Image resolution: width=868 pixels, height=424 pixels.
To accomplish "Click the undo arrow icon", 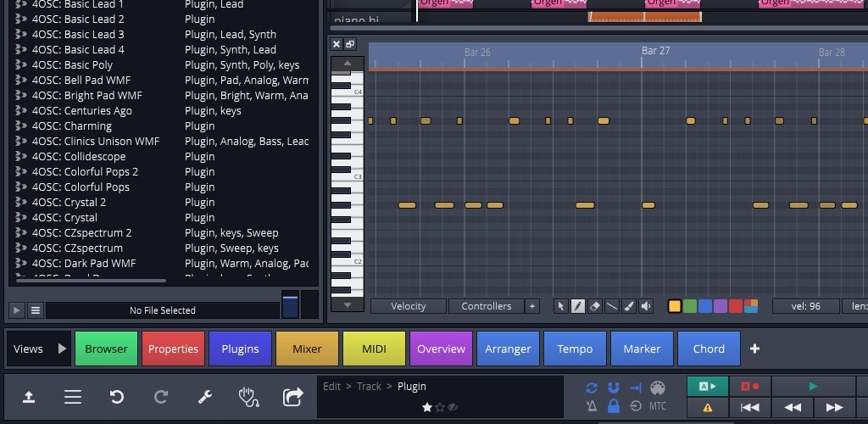I will [x=118, y=397].
